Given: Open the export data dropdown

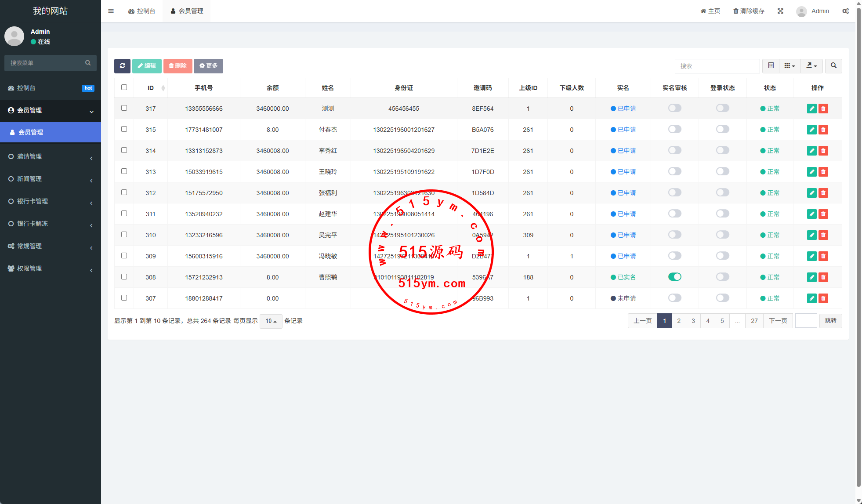Looking at the screenshot, I should click(x=811, y=66).
